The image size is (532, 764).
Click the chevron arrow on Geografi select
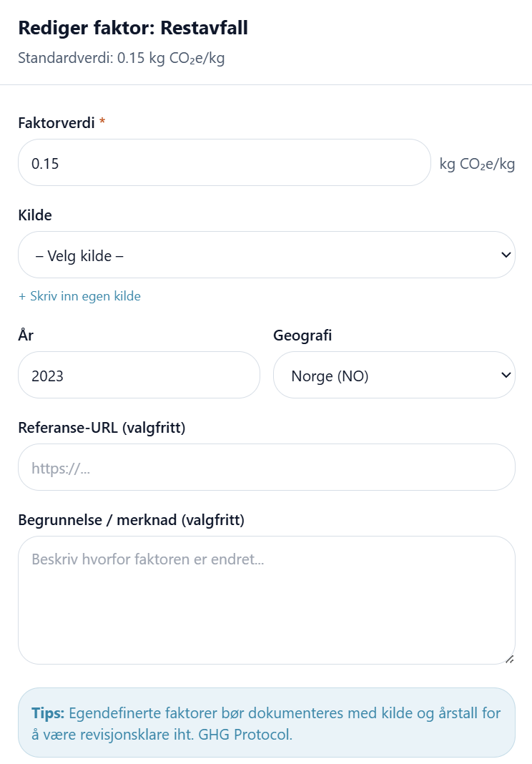pos(506,376)
